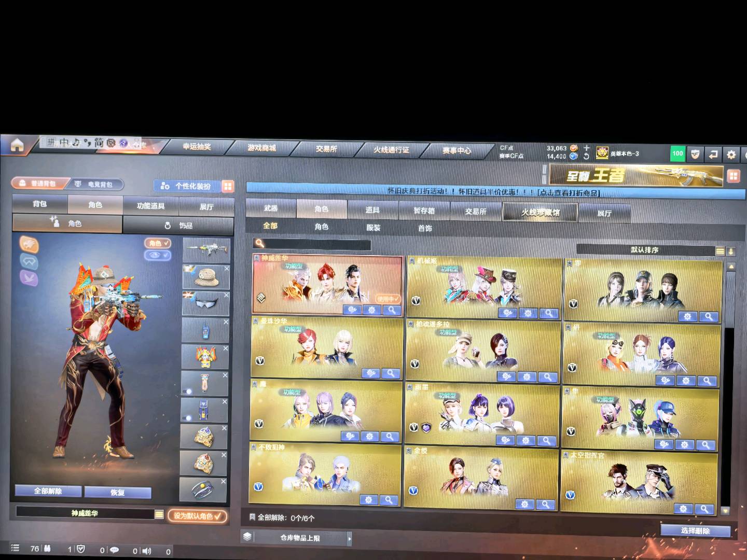This screenshot has height=560, width=747.
Task: Open the discount promo banner link
Action: point(494,192)
